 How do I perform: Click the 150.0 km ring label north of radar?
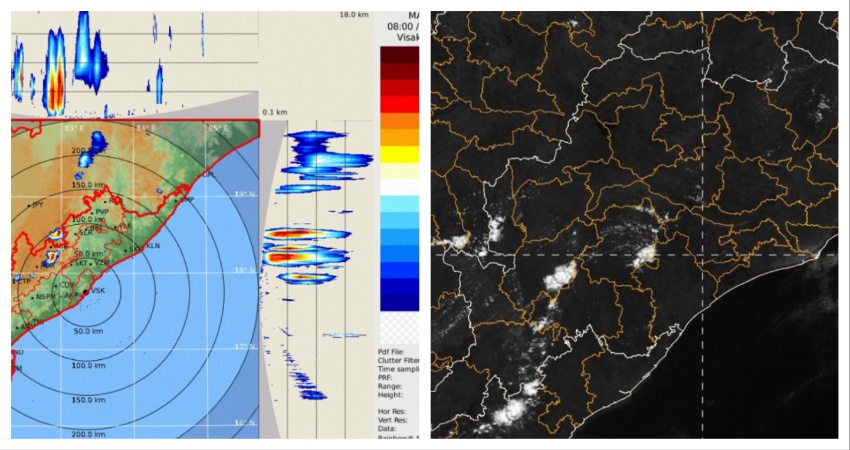coord(89,185)
